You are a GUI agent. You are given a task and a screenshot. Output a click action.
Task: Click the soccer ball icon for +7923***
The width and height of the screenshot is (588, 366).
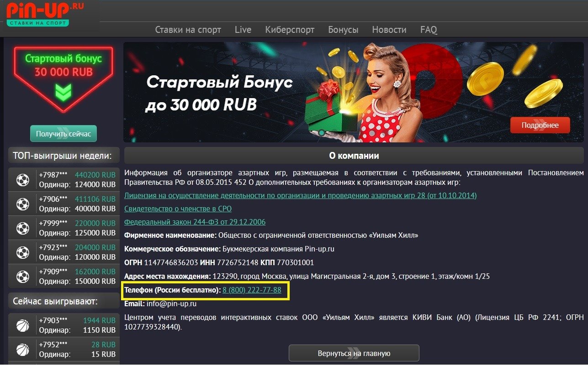point(22,252)
